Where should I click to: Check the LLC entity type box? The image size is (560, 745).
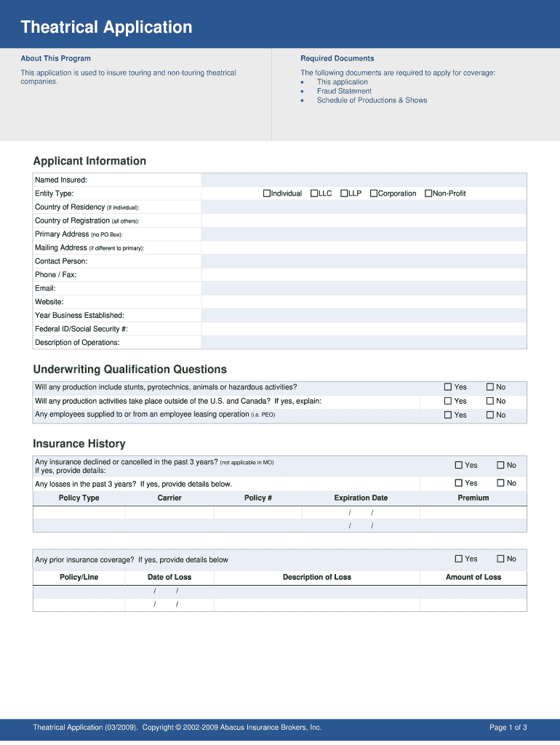click(314, 194)
